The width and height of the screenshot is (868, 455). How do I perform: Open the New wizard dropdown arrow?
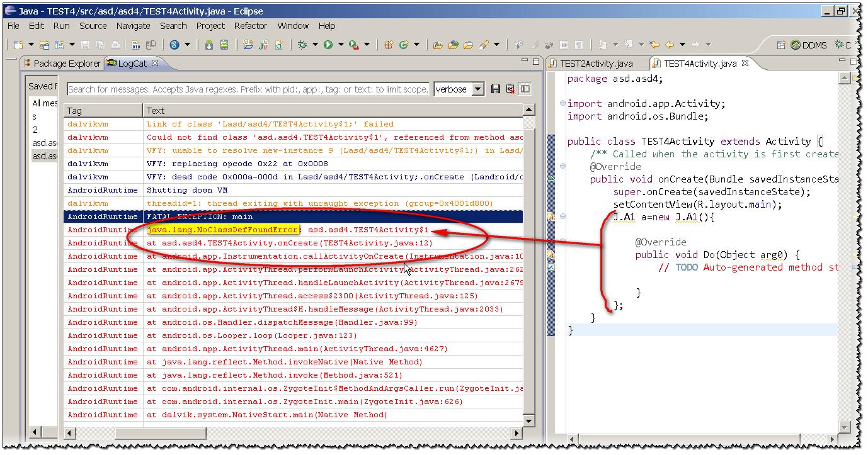[x=31, y=45]
